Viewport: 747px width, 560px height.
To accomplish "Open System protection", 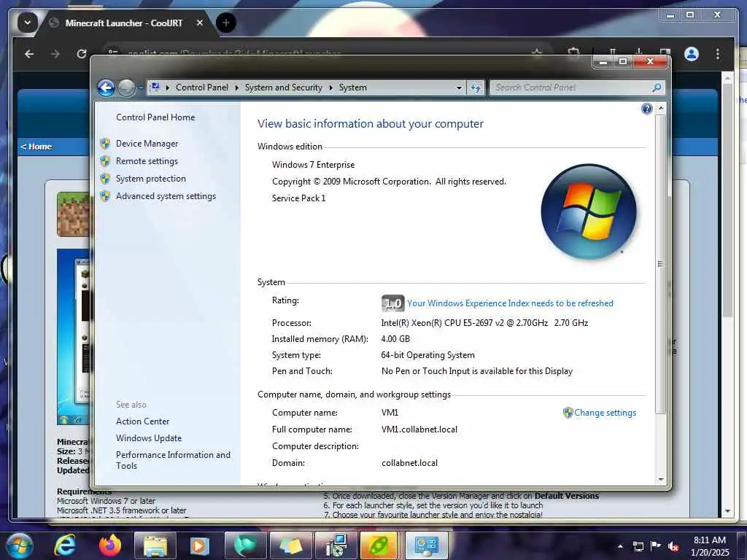I will (151, 179).
